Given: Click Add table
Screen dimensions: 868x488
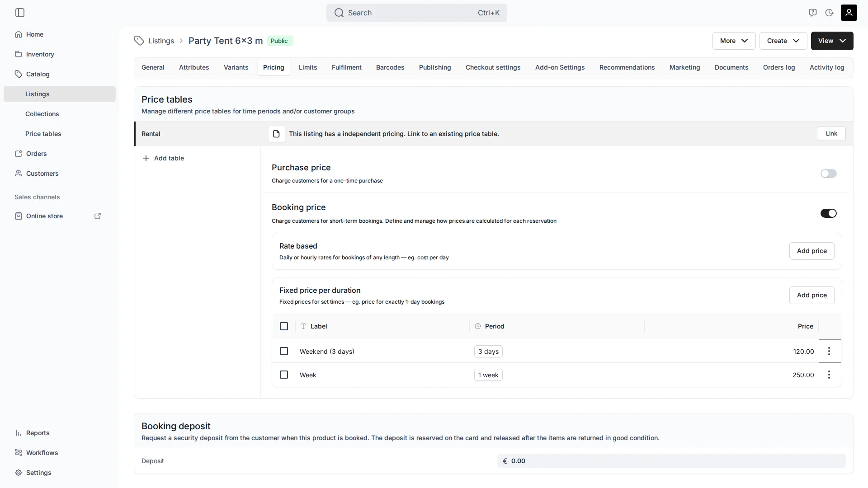Looking at the screenshot, I should point(163,158).
